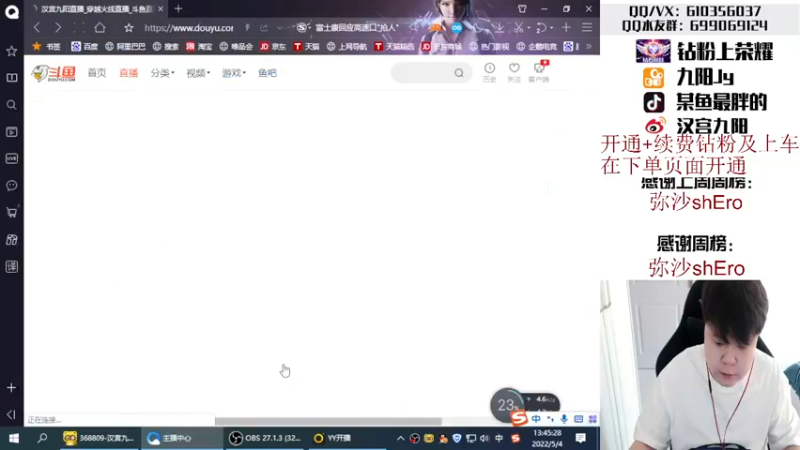The width and height of the screenshot is (800, 450).
Task: Open a new tab with plus button
Action: point(178,9)
